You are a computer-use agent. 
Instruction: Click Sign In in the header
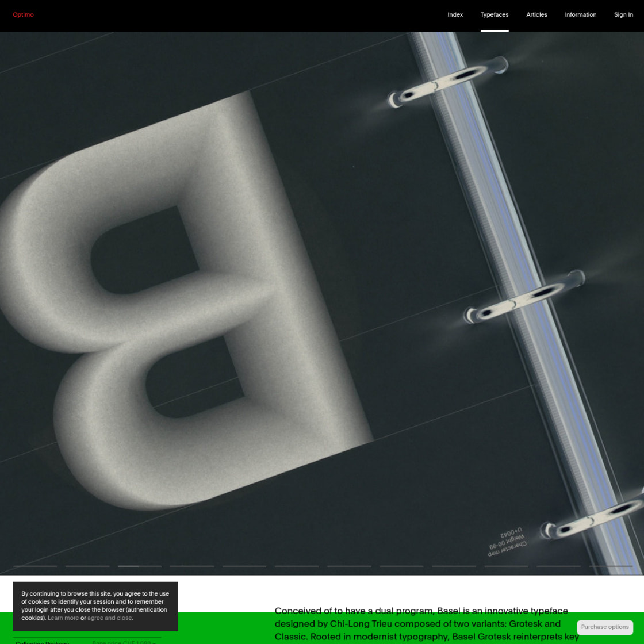(x=623, y=15)
